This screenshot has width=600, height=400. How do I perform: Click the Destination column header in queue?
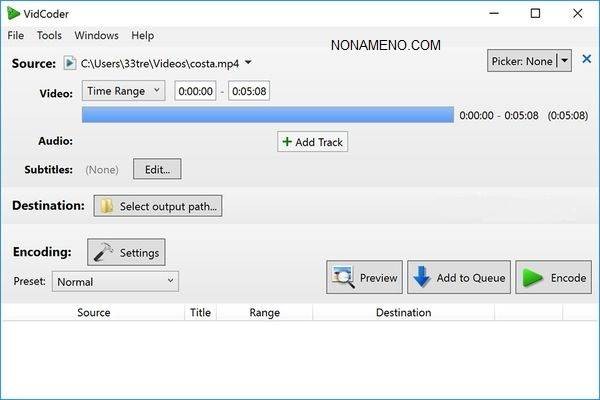403,312
